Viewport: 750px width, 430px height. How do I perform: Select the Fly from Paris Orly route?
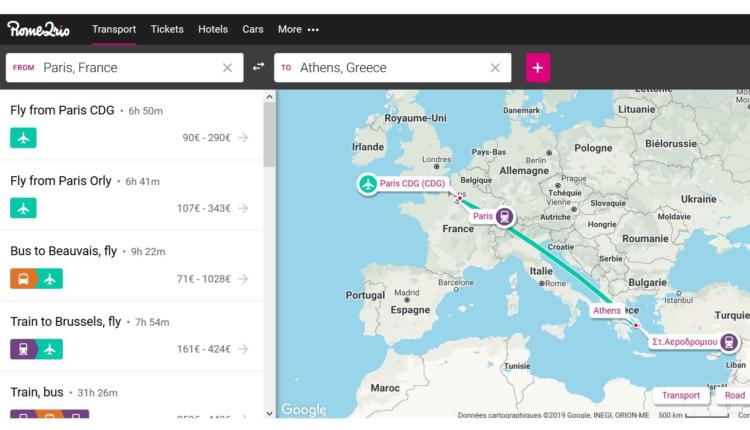[132, 195]
